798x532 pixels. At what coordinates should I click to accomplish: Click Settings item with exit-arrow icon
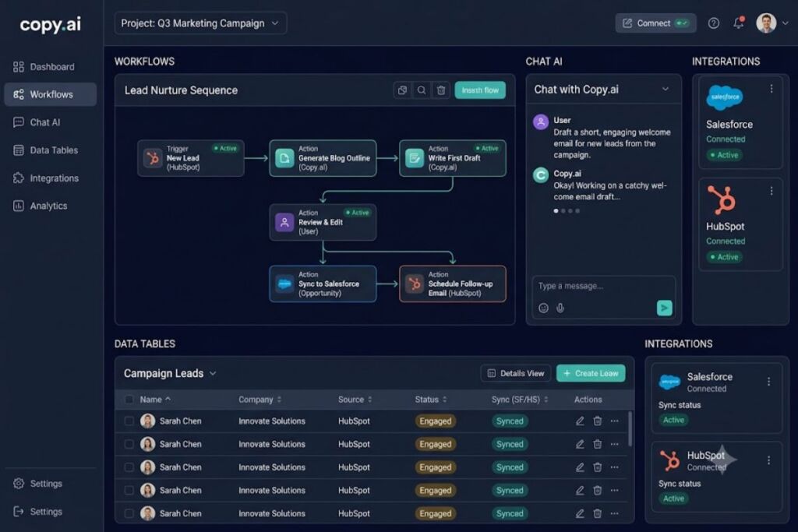(50, 512)
